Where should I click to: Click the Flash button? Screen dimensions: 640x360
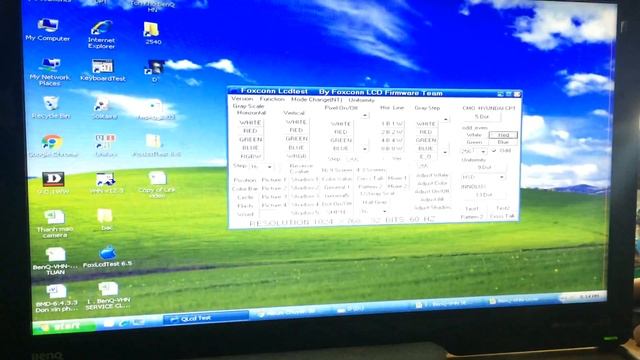[x=245, y=206]
